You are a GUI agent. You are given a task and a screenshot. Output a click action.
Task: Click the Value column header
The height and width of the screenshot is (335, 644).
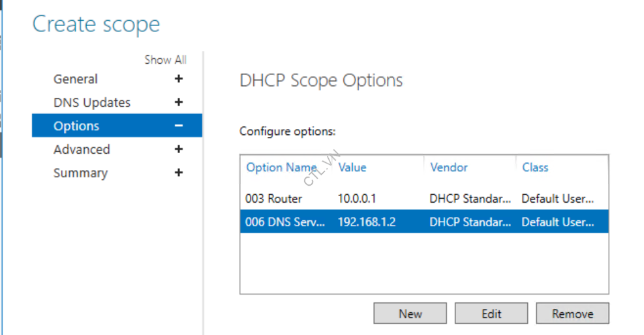point(352,167)
